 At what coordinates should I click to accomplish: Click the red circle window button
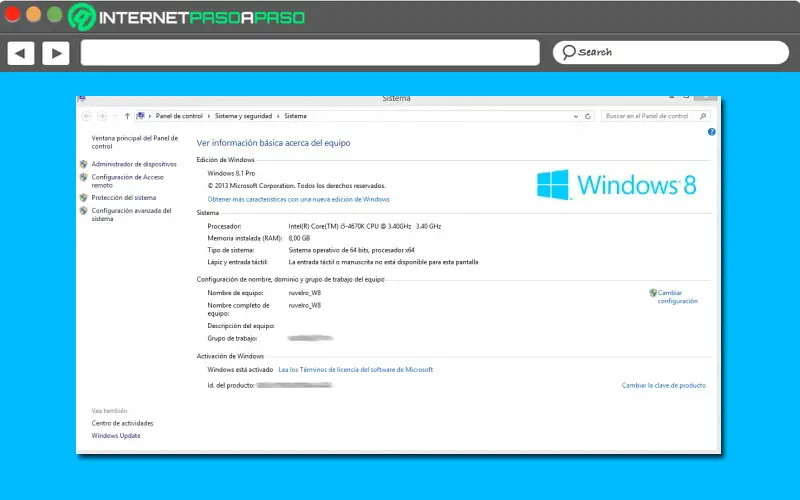[12, 14]
